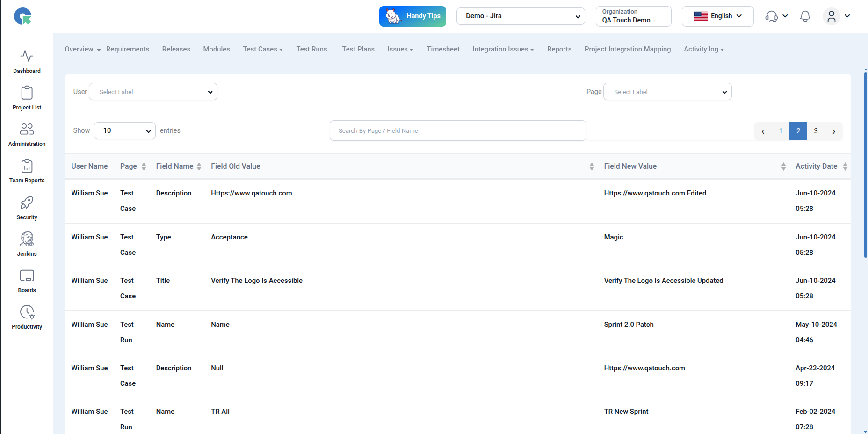Viewport: 868px width, 434px height.
Task: Go to Administration in sidebar
Action: [27, 130]
